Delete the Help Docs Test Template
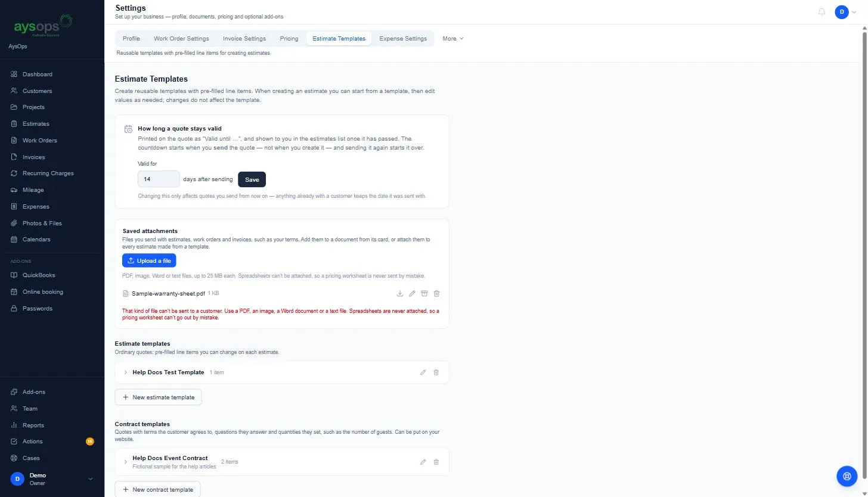 point(436,372)
